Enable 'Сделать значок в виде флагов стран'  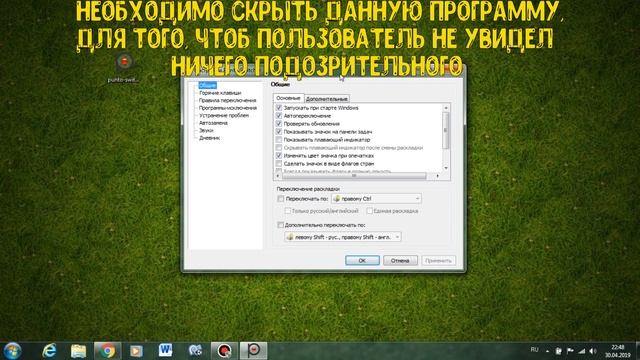[279, 164]
